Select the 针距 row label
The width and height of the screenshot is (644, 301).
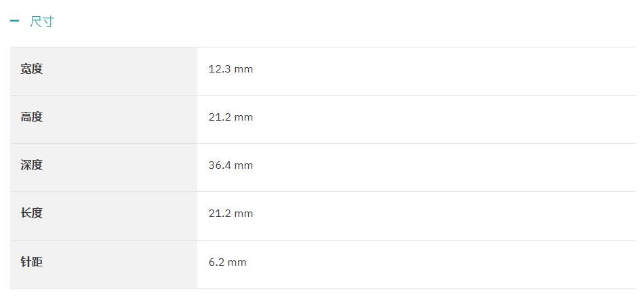[x=32, y=262]
